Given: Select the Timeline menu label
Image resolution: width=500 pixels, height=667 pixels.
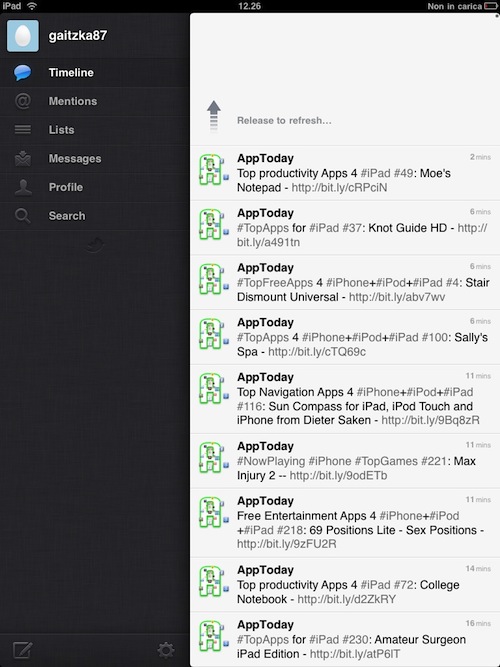Looking at the screenshot, I should [71, 73].
